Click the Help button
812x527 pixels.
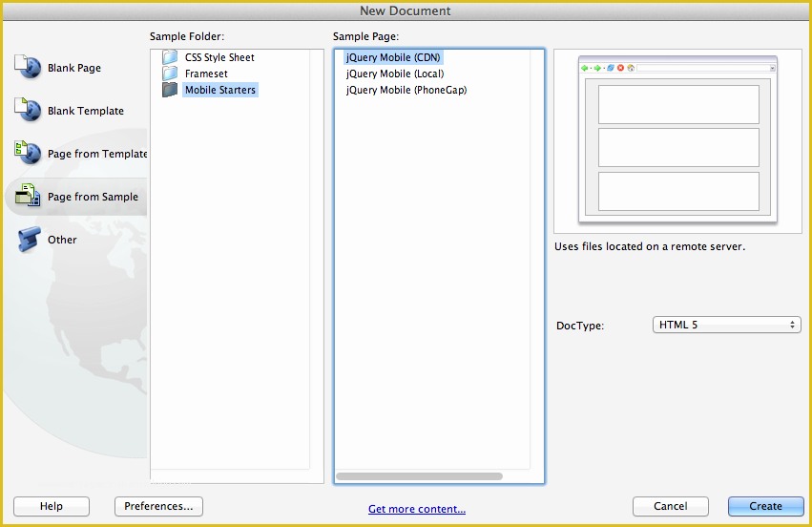52,506
